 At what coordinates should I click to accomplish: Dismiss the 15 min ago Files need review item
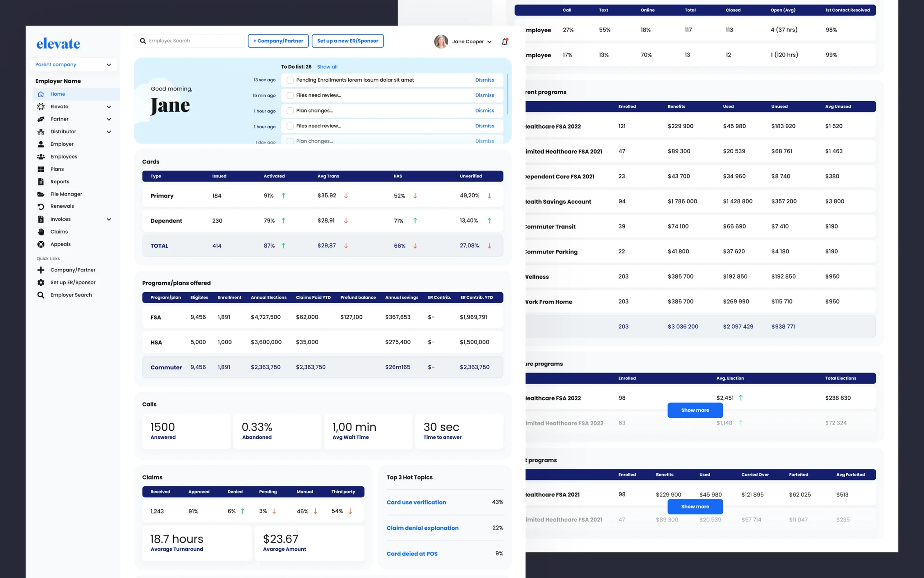coord(485,95)
